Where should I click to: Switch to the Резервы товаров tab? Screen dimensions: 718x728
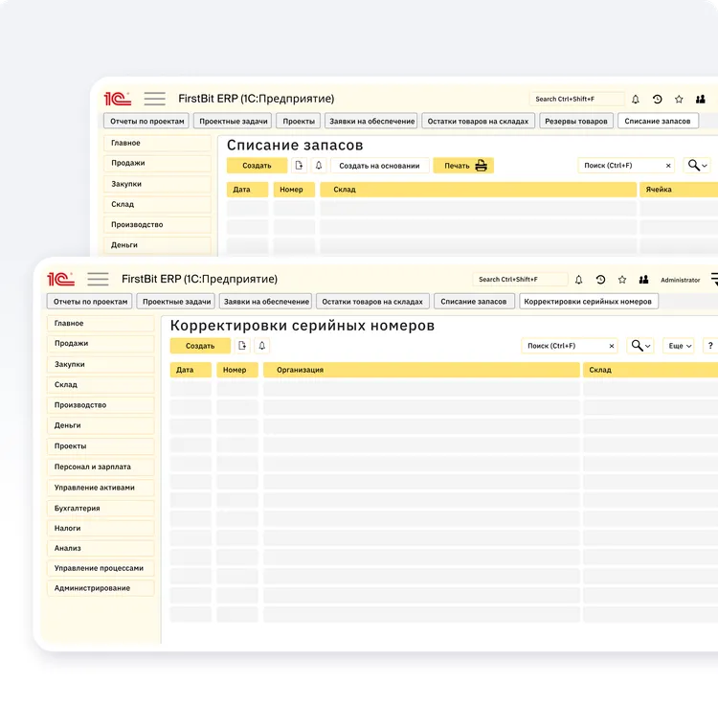click(x=575, y=122)
